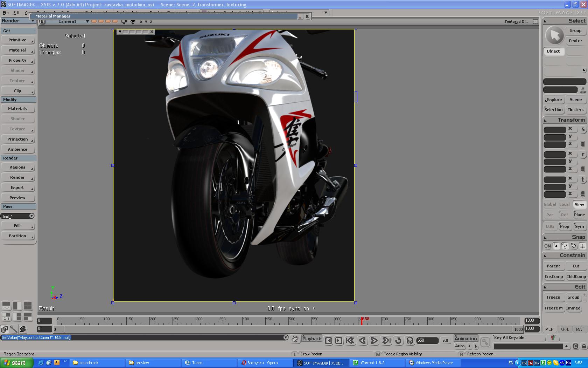Open the test_1 pass dropdown
The width and height of the screenshot is (588, 368).
(x=17, y=216)
